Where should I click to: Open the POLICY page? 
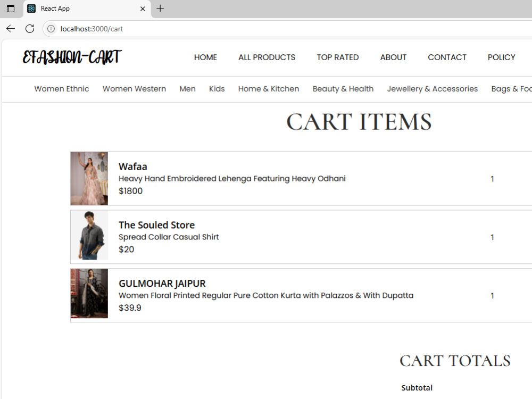tap(502, 57)
